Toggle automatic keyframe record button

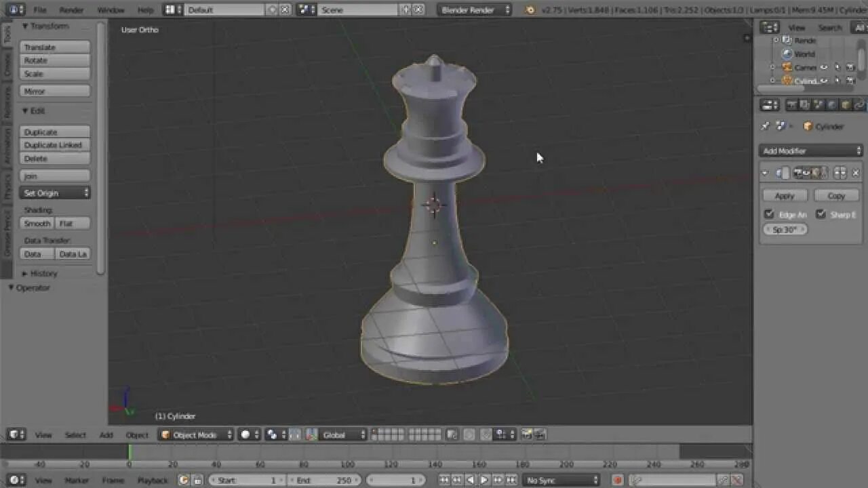point(617,480)
